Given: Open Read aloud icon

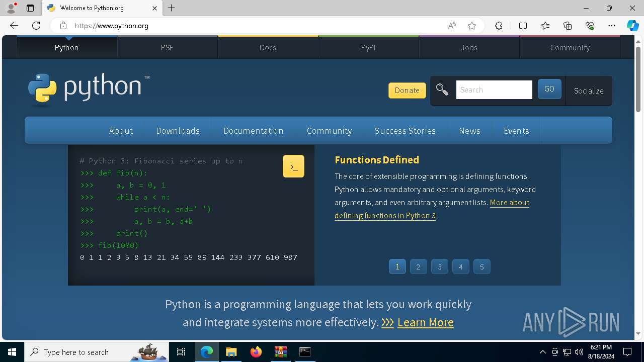Looking at the screenshot, I should [452, 26].
